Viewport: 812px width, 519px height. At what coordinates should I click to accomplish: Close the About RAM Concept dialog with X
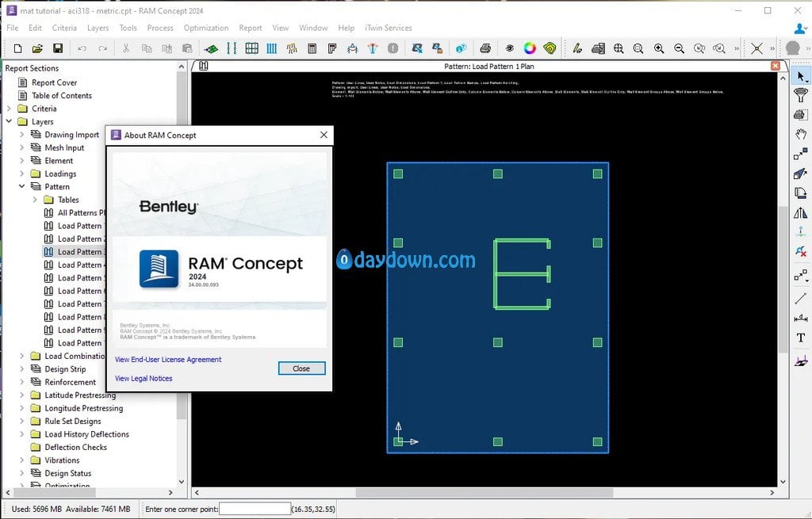pyautogui.click(x=324, y=135)
